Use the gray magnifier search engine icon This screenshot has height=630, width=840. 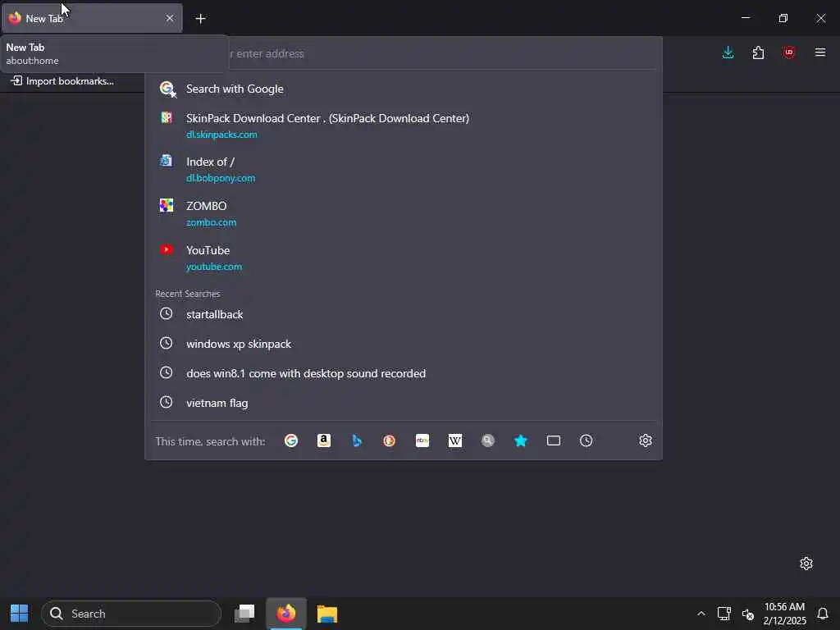coord(487,441)
